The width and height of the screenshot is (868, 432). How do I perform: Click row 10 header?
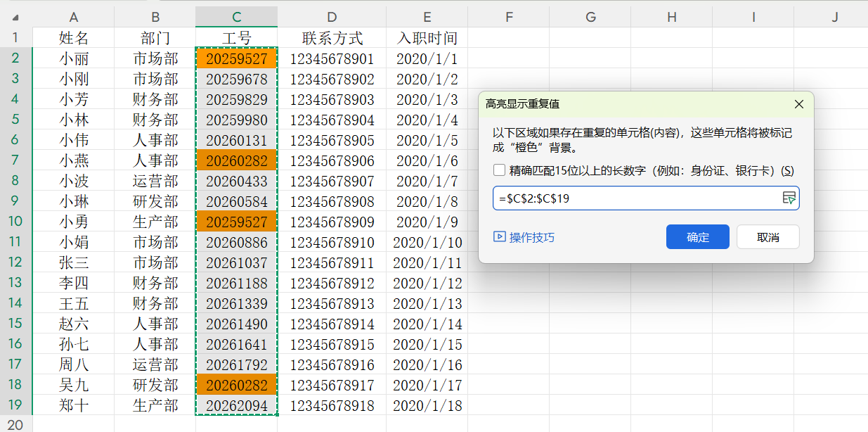coord(15,222)
